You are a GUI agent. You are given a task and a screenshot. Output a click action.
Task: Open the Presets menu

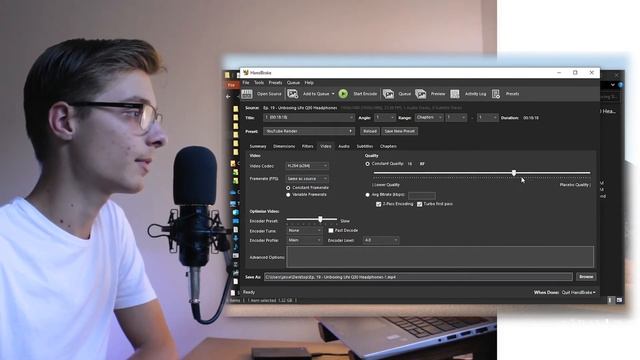[x=275, y=83]
